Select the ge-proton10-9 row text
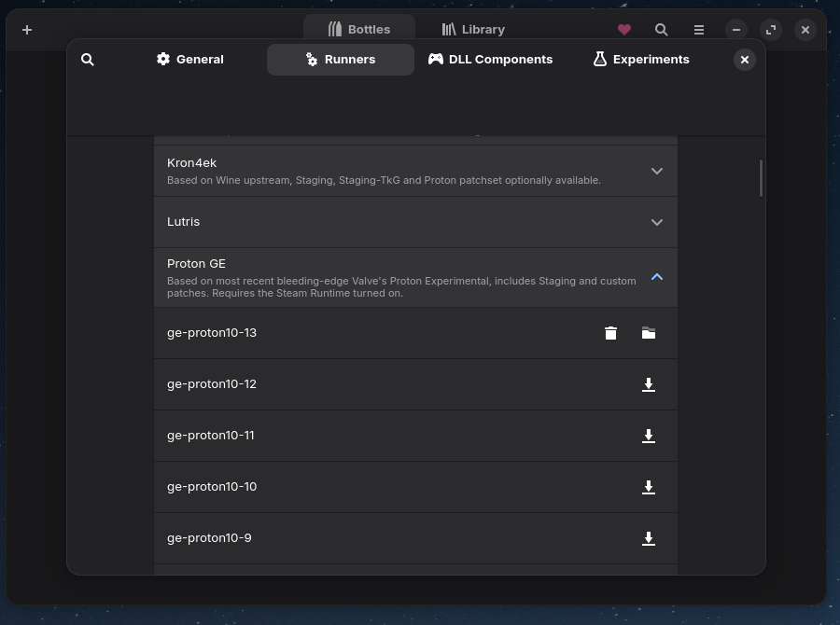 point(209,538)
